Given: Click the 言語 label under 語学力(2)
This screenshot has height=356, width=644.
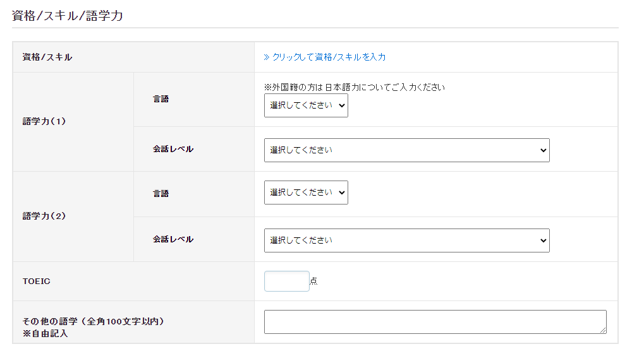Looking at the screenshot, I should coord(161,194).
